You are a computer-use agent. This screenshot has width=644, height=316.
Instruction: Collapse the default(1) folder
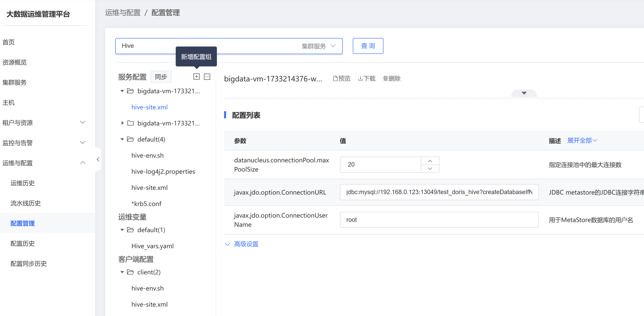[x=122, y=230]
